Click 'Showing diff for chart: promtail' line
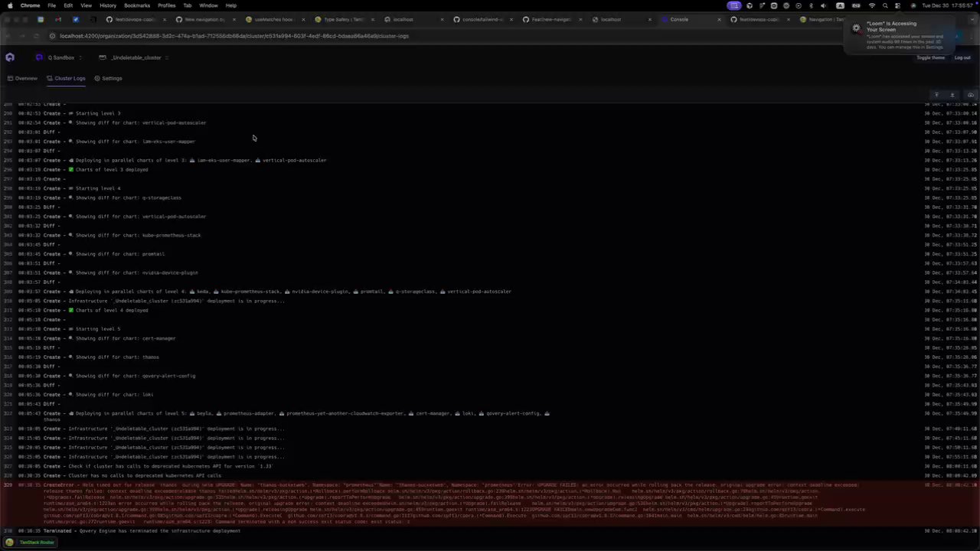980x551 pixels. point(490,254)
